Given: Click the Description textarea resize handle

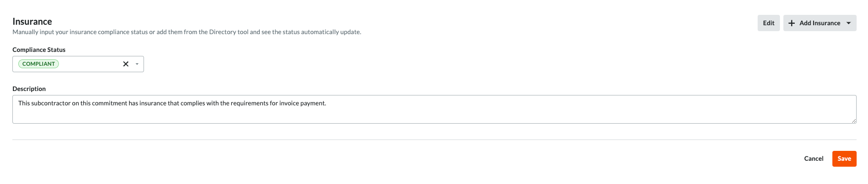Looking at the screenshot, I should 854,121.
